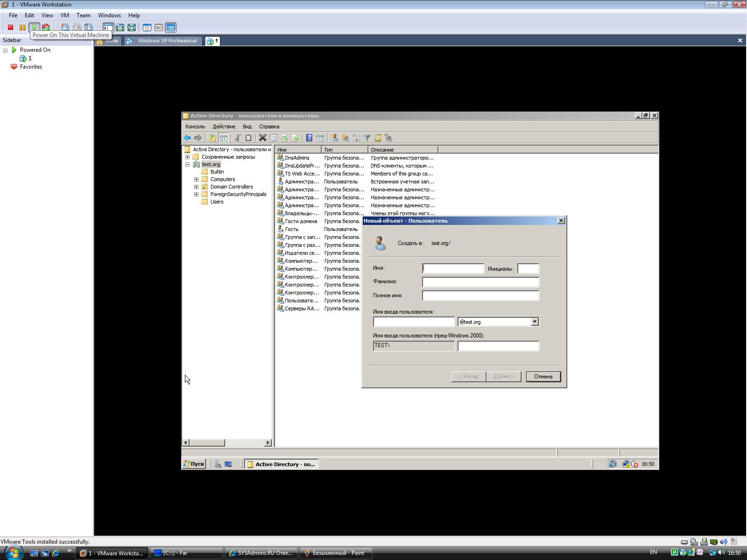Switch to the Windows XP Professional tab
This screenshot has height=560, width=747.
click(163, 41)
